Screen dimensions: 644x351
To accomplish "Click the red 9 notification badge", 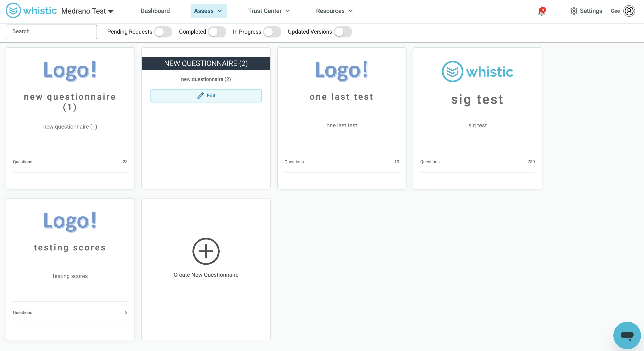I will [543, 10].
